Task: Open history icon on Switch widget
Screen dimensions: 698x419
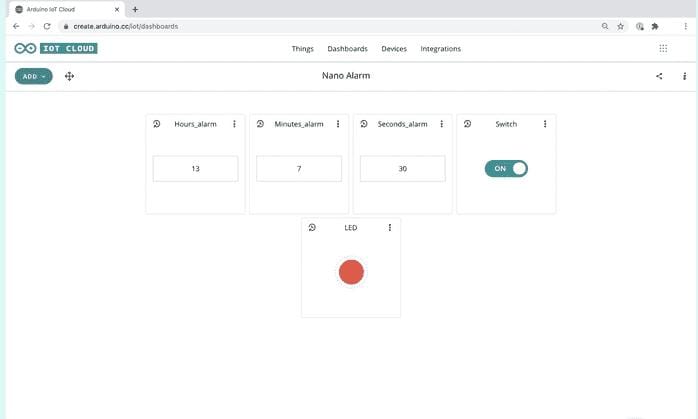Action: [467, 124]
